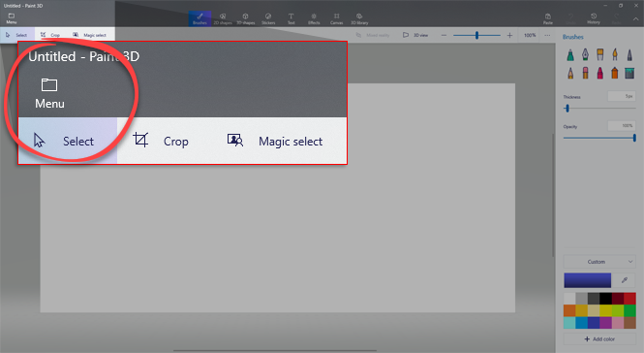Pick the black color swatch
644x353 pixels.
click(x=605, y=299)
